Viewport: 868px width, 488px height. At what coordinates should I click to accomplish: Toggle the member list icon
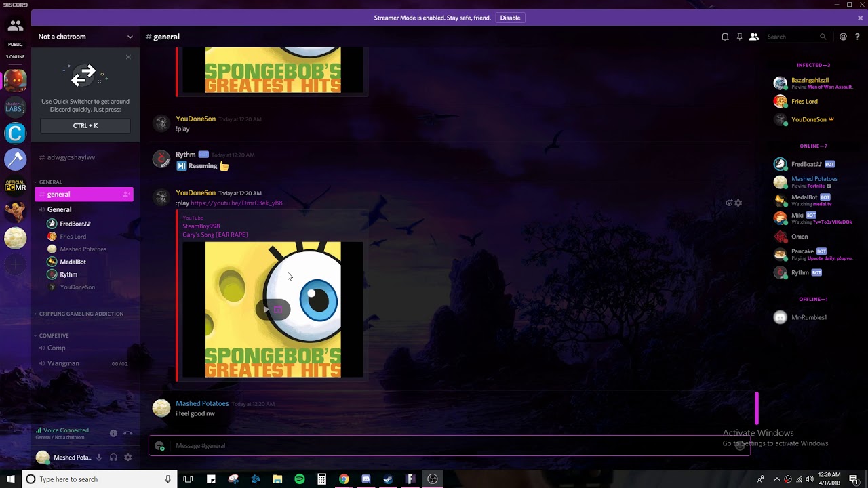click(x=753, y=37)
